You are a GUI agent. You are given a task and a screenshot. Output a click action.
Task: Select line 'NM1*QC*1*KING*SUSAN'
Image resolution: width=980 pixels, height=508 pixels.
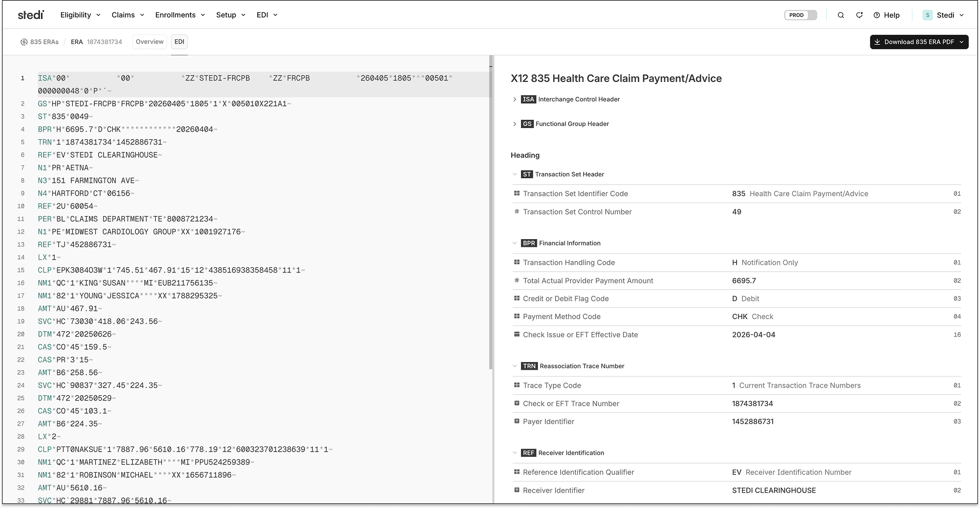pyautogui.click(x=128, y=283)
